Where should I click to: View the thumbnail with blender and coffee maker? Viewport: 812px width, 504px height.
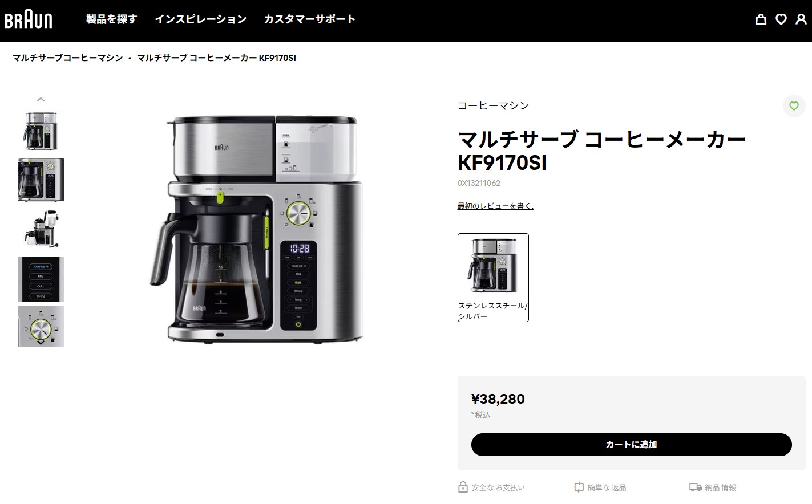[41, 229]
